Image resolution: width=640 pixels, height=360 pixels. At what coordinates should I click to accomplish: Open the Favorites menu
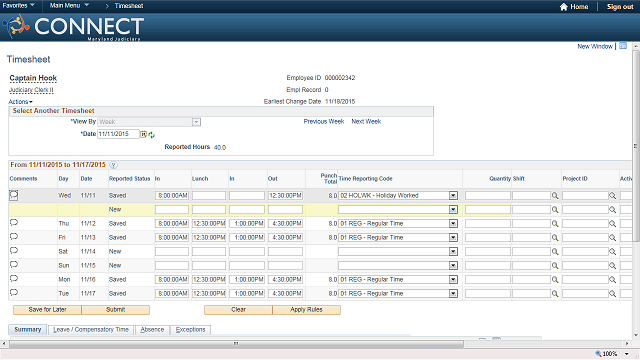pyautogui.click(x=18, y=5)
